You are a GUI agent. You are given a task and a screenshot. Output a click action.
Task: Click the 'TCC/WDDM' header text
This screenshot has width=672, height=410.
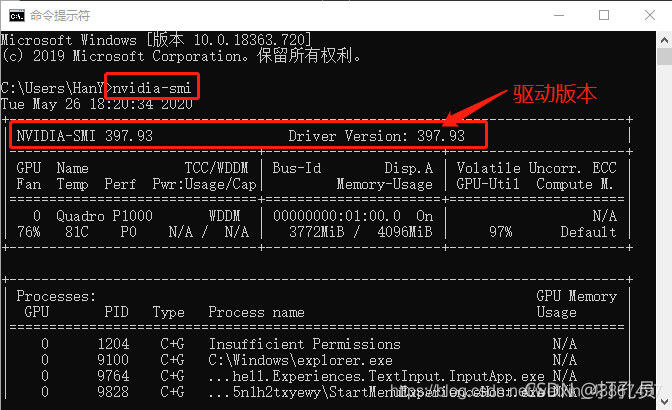tap(216, 168)
